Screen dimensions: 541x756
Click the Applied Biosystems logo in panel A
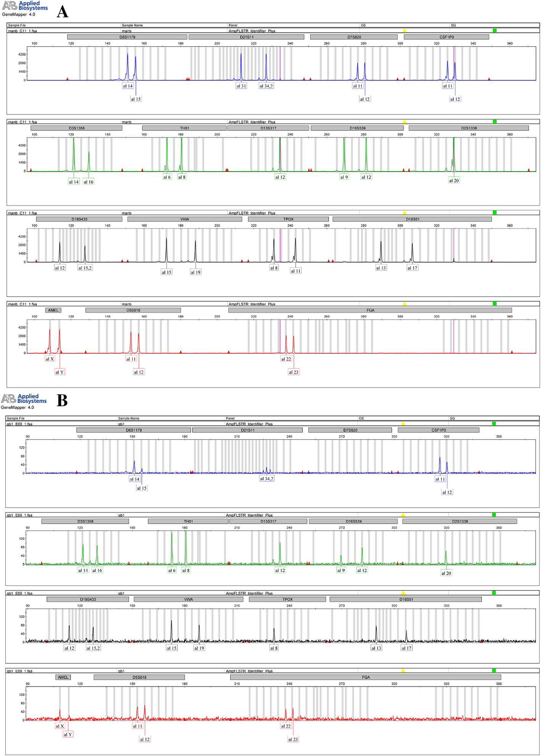pyautogui.click(x=25, y=6)
